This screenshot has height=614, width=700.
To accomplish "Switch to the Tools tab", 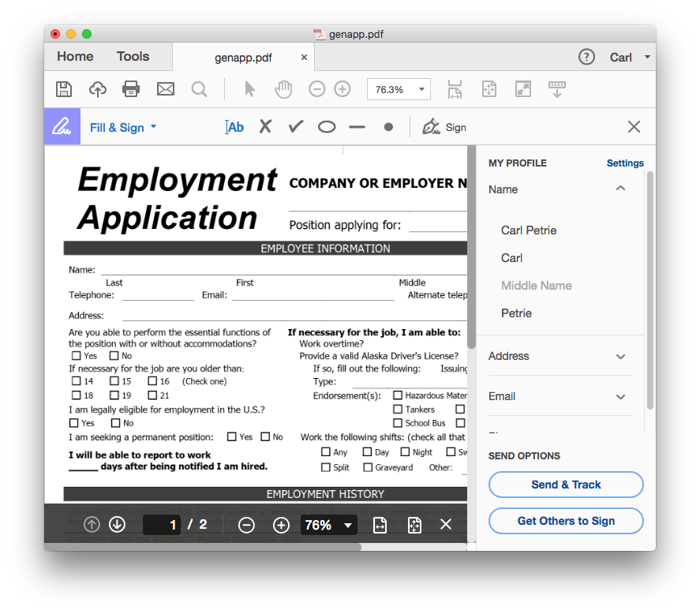I will pyautogui.click(x=132, y=56).
